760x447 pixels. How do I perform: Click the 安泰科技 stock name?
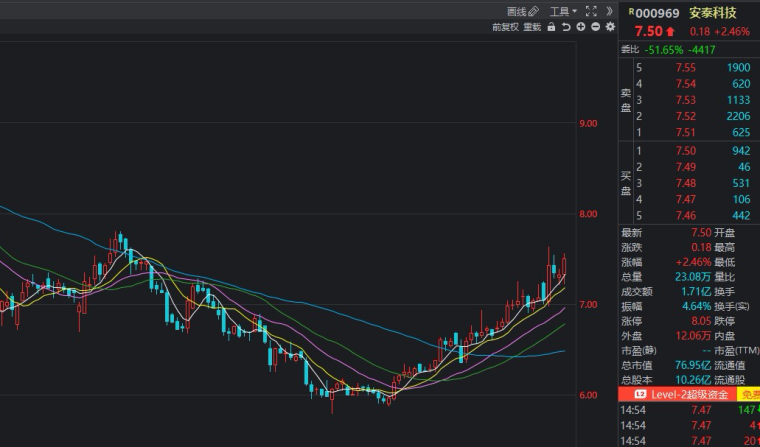[713, 13]
